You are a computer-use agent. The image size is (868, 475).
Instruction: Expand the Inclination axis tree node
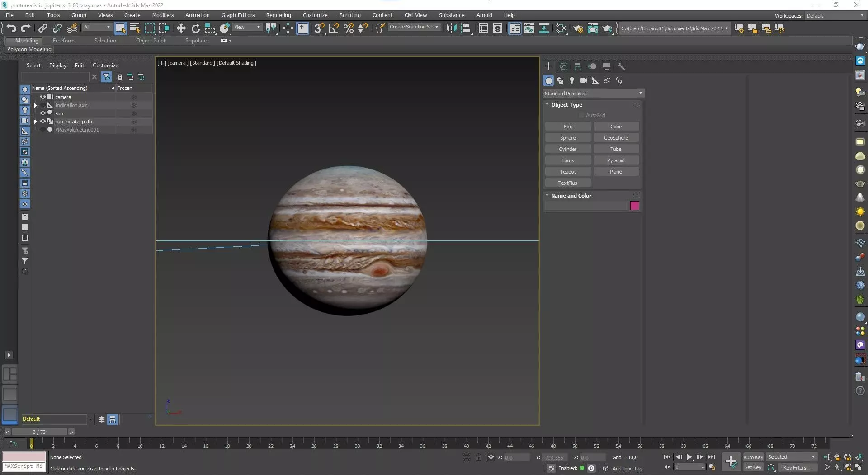point(36,105)
